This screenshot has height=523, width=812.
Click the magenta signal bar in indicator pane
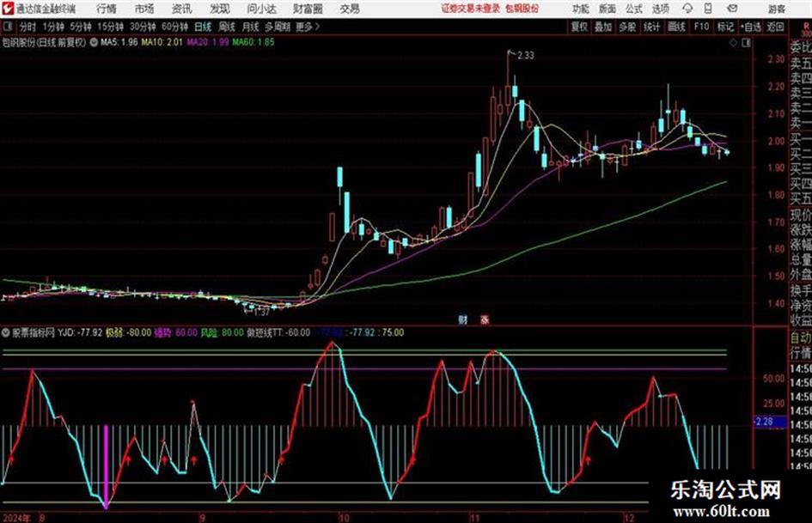coord(107,466)
